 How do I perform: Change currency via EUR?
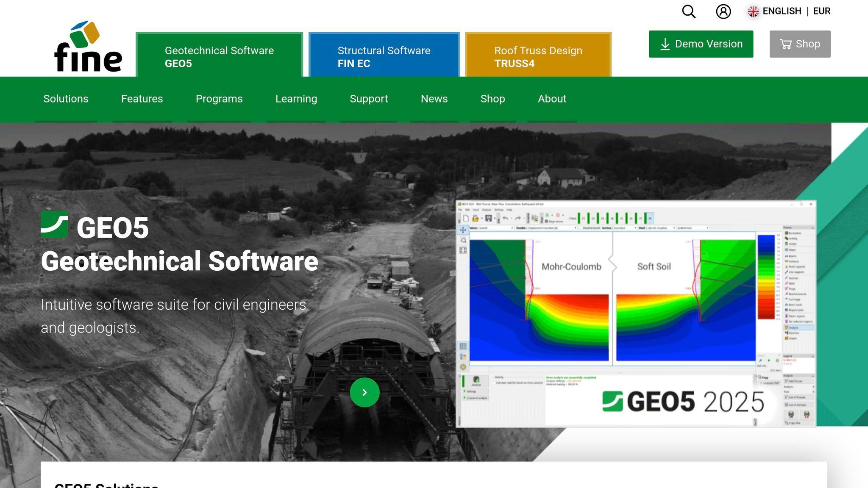821,11
